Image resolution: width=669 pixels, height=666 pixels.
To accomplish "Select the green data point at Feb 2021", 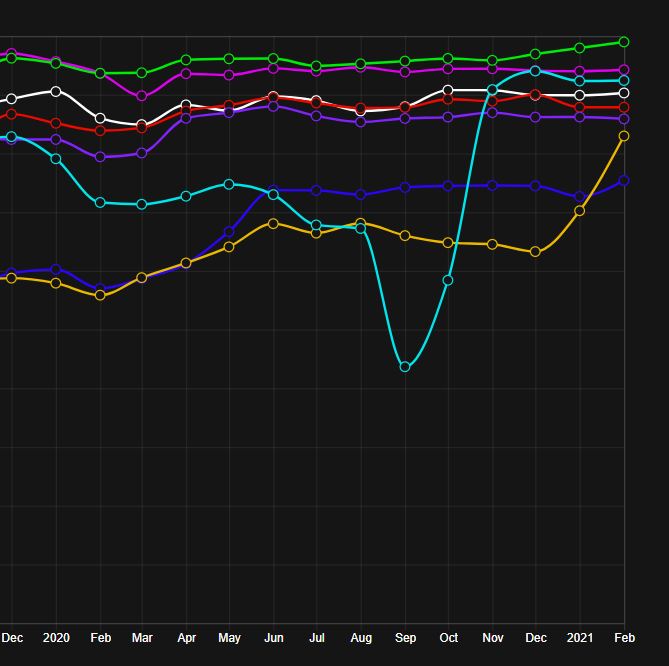I will point(624,42).
